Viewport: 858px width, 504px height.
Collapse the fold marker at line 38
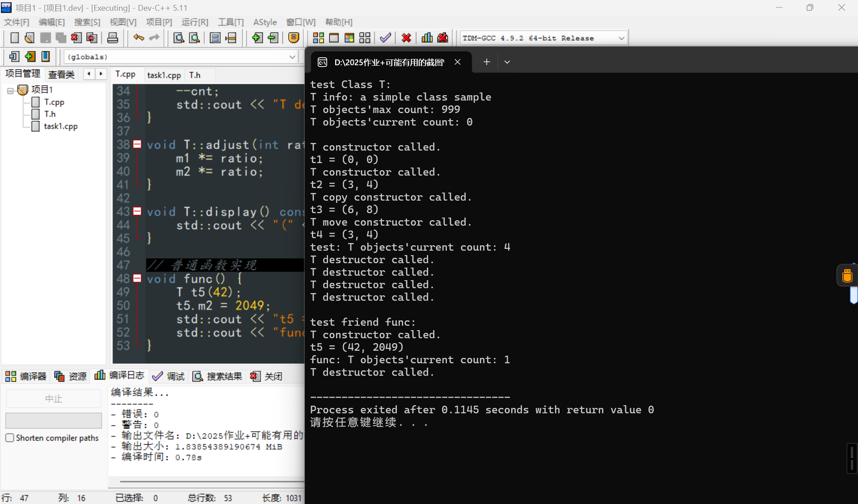point(138,144)
